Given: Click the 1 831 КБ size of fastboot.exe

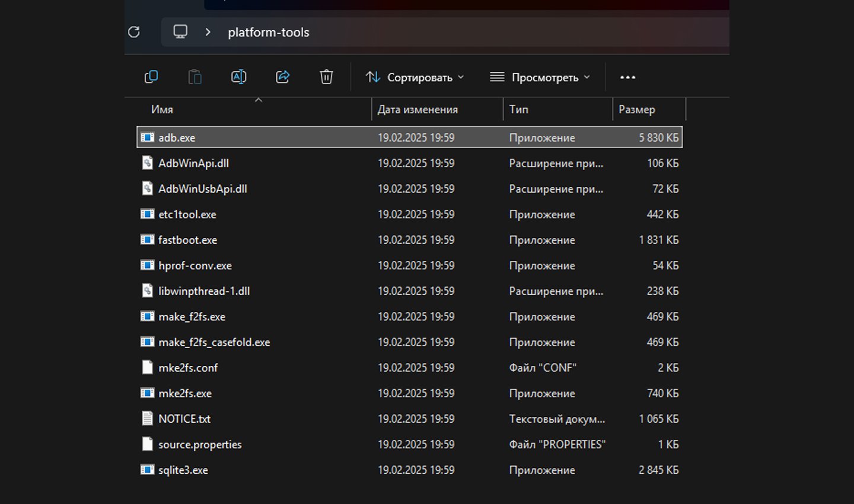Looking at the screenshot, I should tap(659, 240).
